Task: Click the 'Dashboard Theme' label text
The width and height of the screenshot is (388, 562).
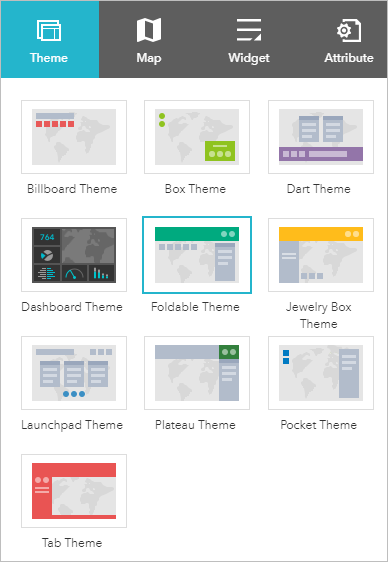Action: coord(72,307)
